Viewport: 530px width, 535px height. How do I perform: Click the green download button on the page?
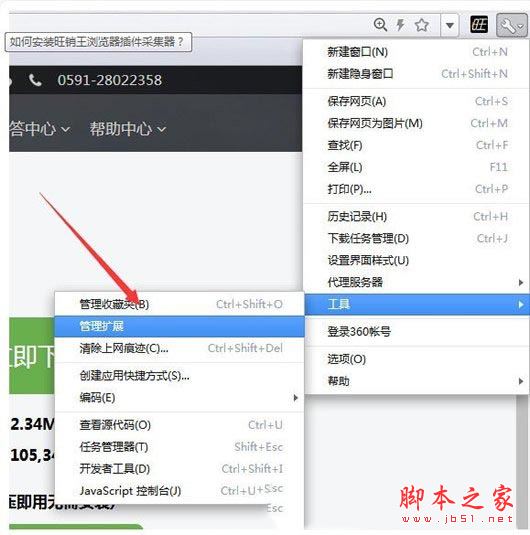32,356
